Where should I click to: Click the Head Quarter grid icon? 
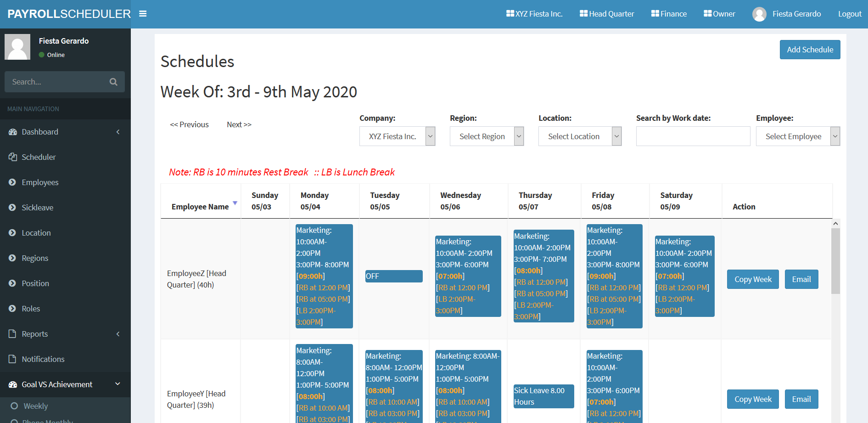pos(583,13)
